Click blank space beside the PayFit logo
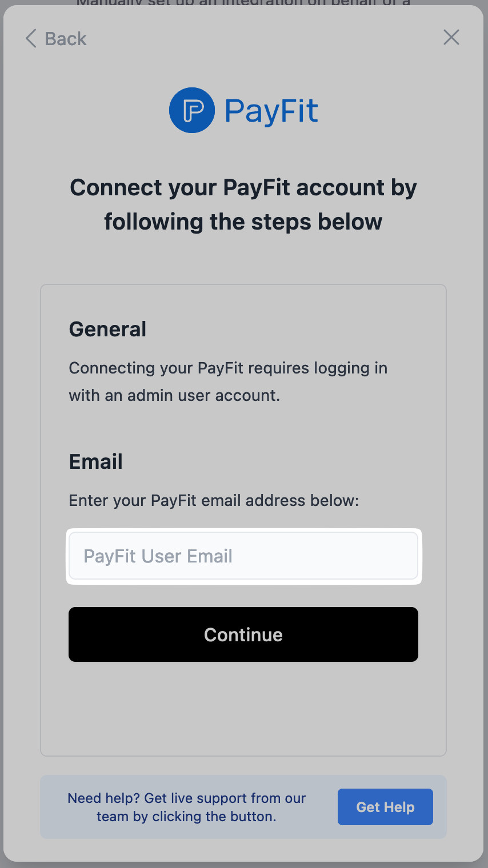 point(389,110)
